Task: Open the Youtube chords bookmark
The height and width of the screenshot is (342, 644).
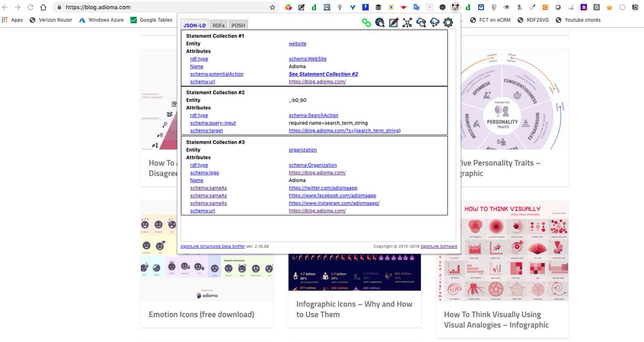Action: (578, 20)
